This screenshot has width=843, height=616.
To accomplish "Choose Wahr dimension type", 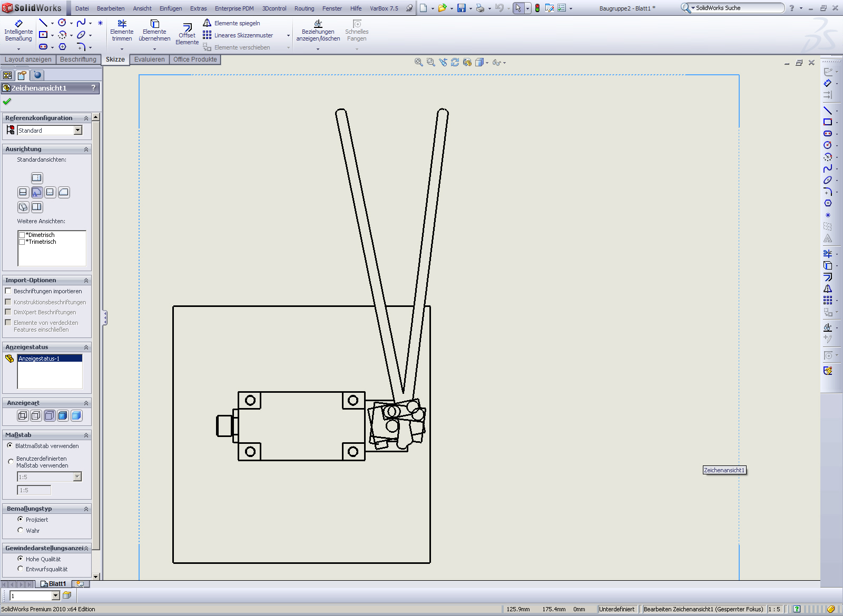I will (x=21, y=530).
